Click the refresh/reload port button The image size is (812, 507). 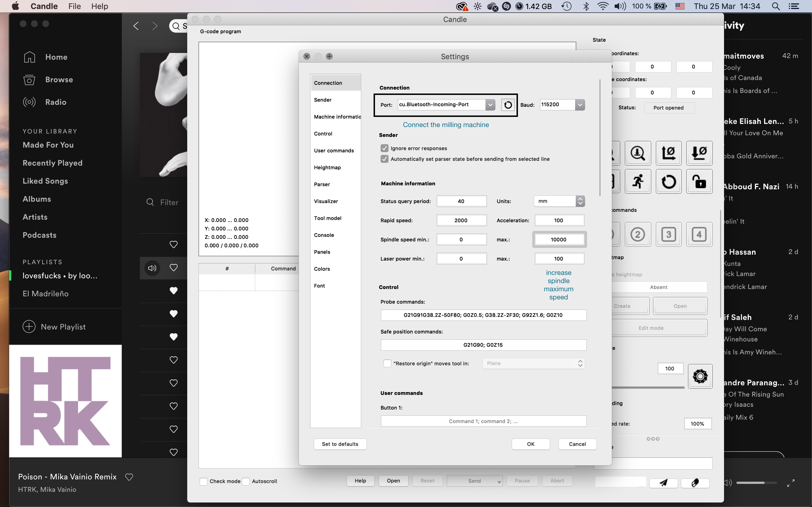click(508, 104)
